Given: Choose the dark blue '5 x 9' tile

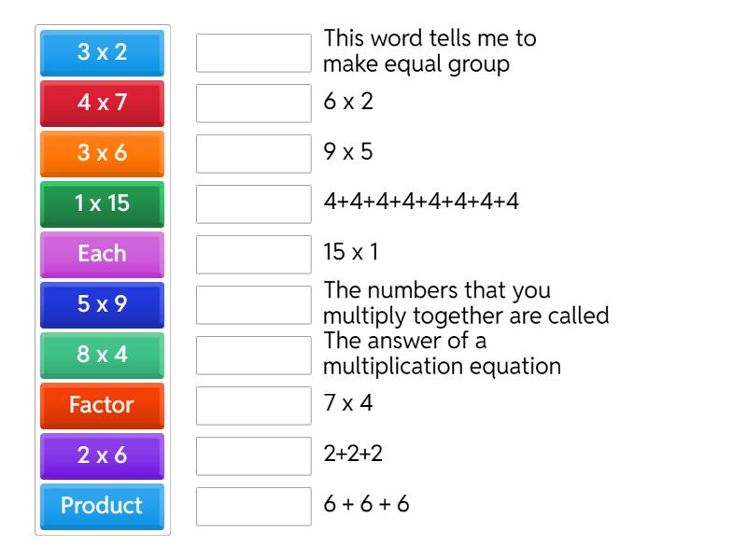Looking at the screenshot, I should coord(102,304).
